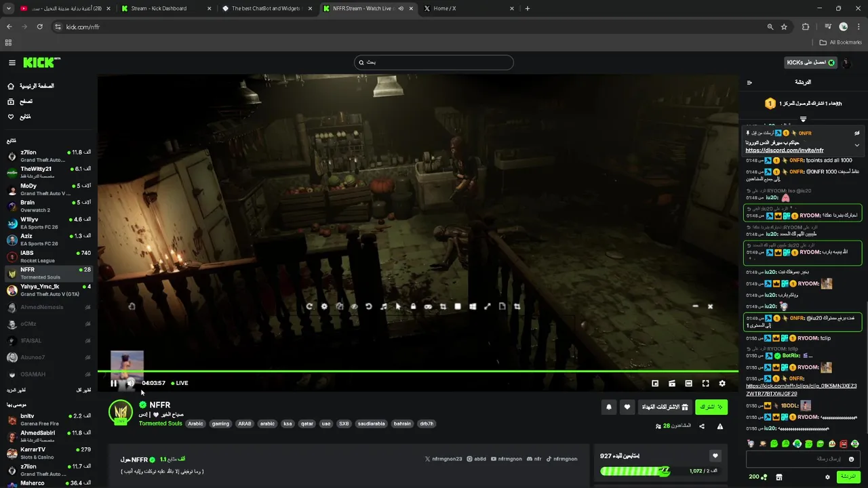Click the bell notifications button for NFFR
This screenshot has width=868, height=488.
(x=609, y=407)
